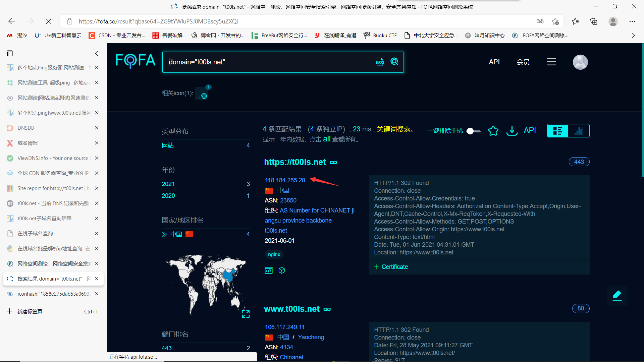This screenshot has height=362, width=644.
Task: Open IP 118.184.255.28
Action: tap(285, 180)
